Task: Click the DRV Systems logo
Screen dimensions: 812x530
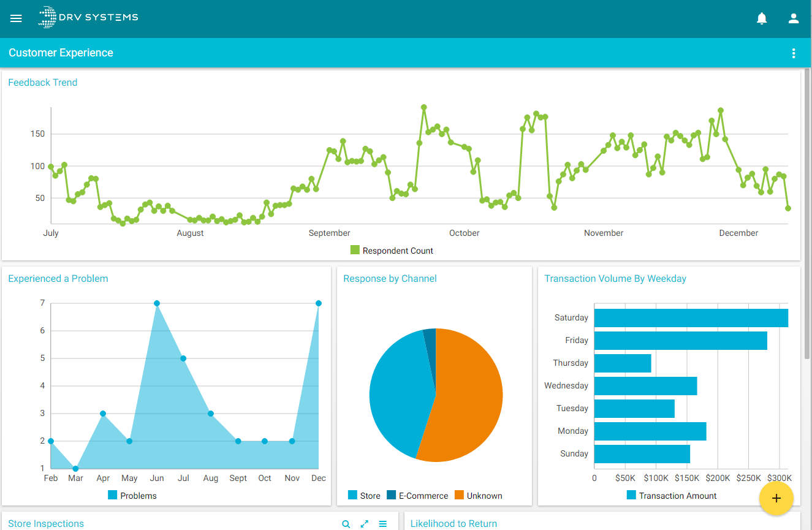Action: pos(88,17)
